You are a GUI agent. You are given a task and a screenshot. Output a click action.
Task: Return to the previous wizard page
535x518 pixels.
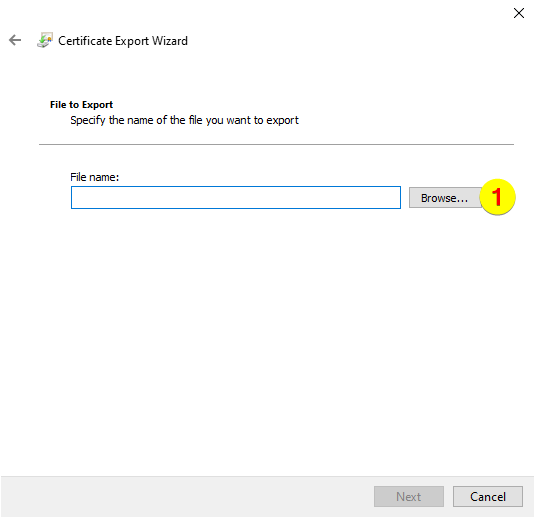tap(15, 40)
